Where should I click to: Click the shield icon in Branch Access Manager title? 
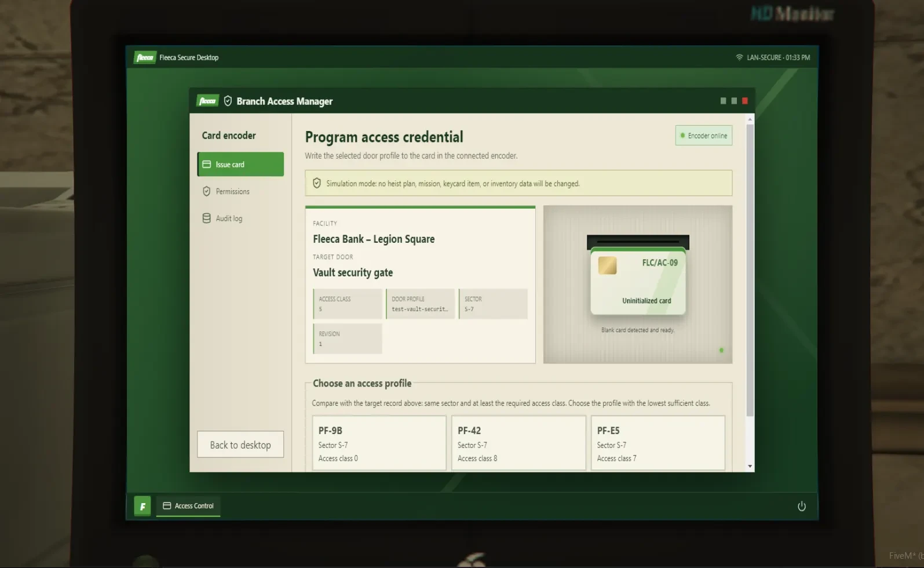(228, 101)
